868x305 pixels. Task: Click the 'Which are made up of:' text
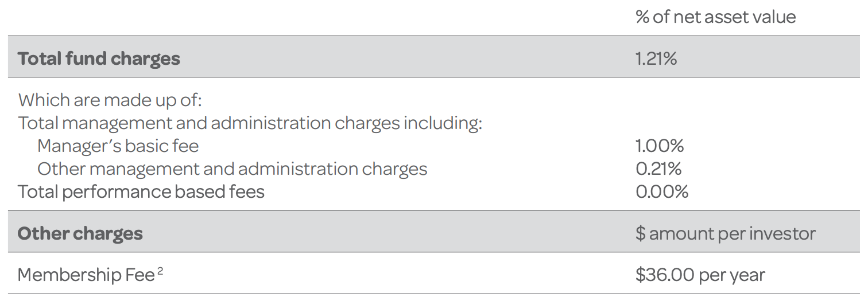tap(110, 100)
